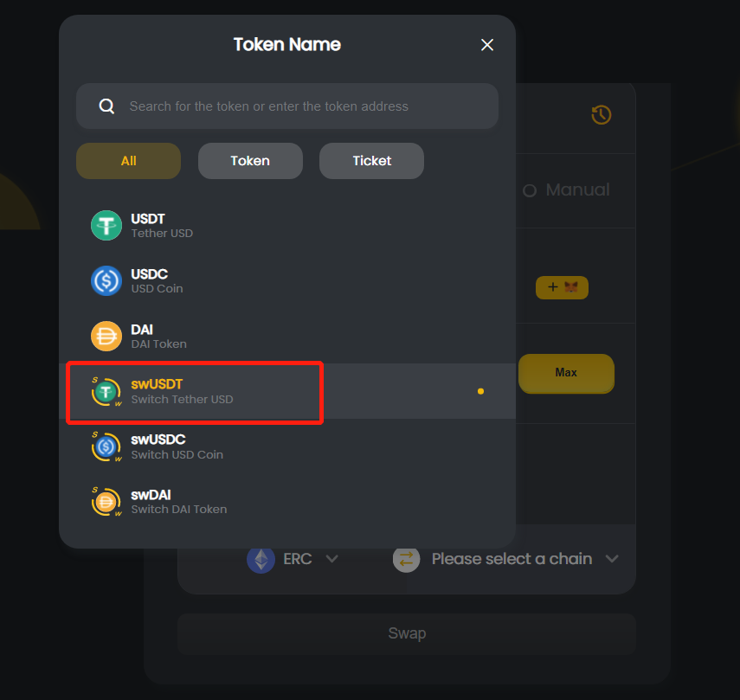Click the USDT Tether token icon
This screenshot has height=700, width=740.
pos(106,226)
